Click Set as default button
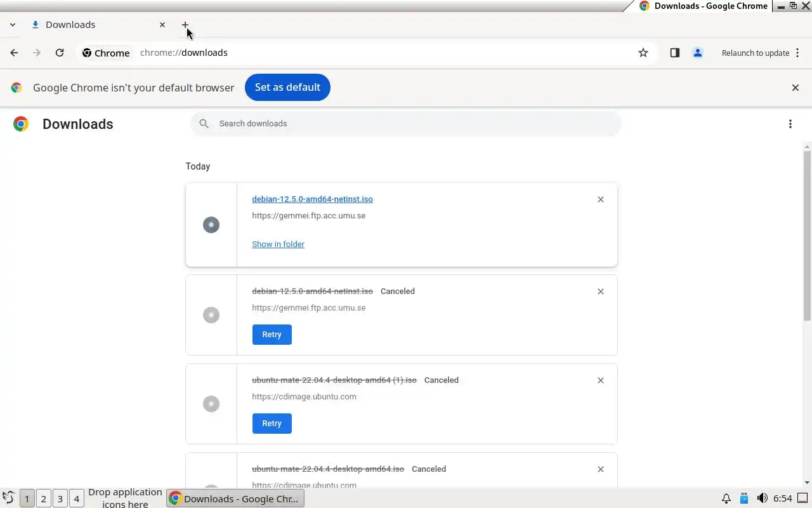 pyautogui.click(x=287, y=88)
